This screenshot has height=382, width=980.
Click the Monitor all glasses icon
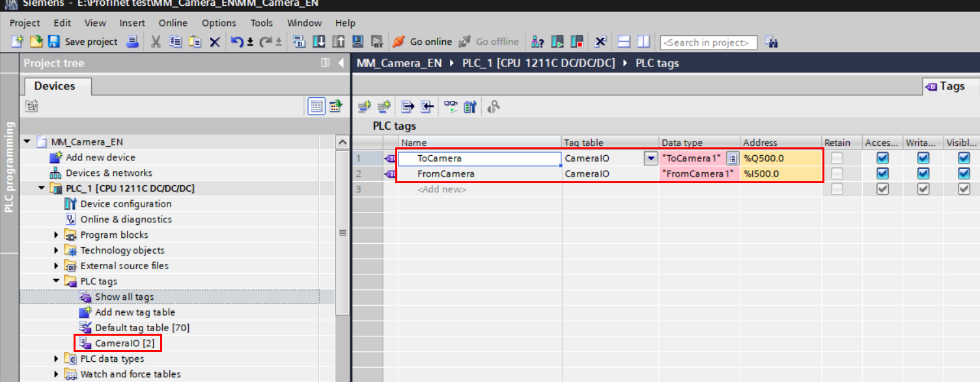tap(451, 106)
